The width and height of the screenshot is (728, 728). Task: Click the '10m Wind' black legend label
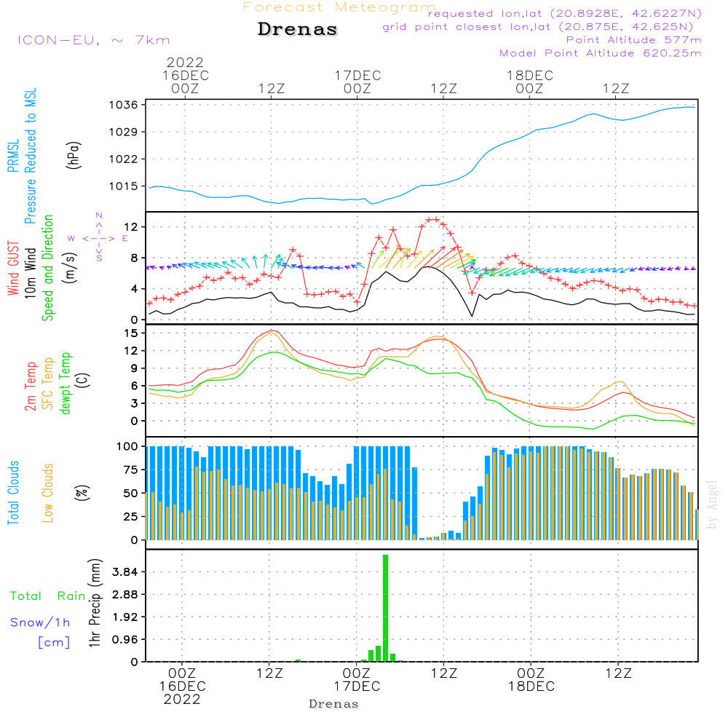[30, 272]
